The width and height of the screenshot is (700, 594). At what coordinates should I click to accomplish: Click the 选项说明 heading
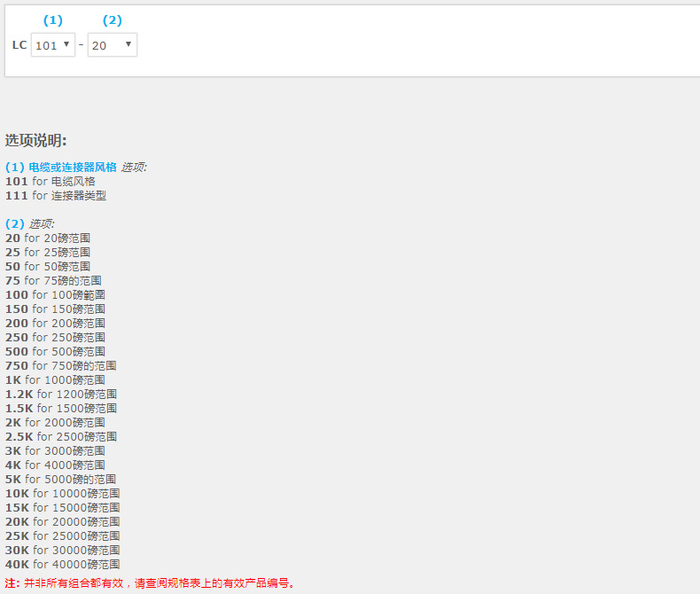36,140
